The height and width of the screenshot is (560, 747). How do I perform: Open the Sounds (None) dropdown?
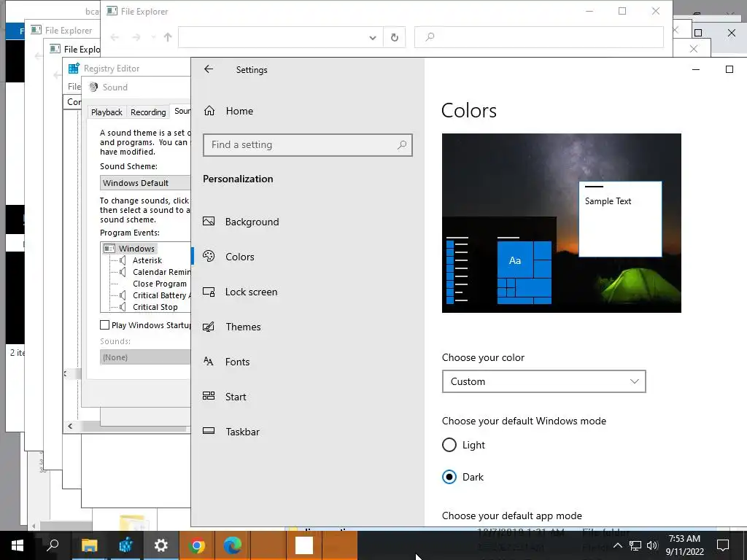[145, 357]
